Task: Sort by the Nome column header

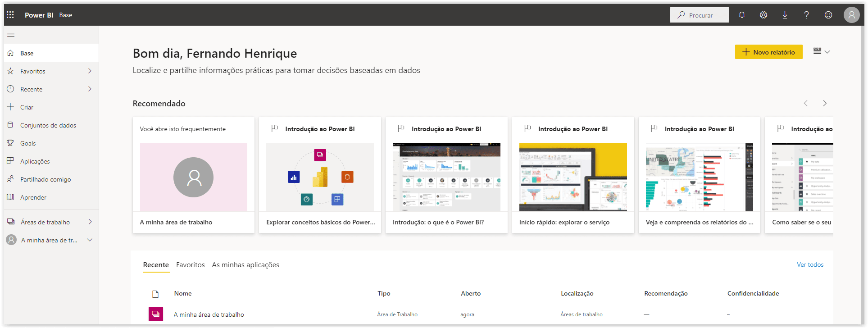Action: click(183, 293)
